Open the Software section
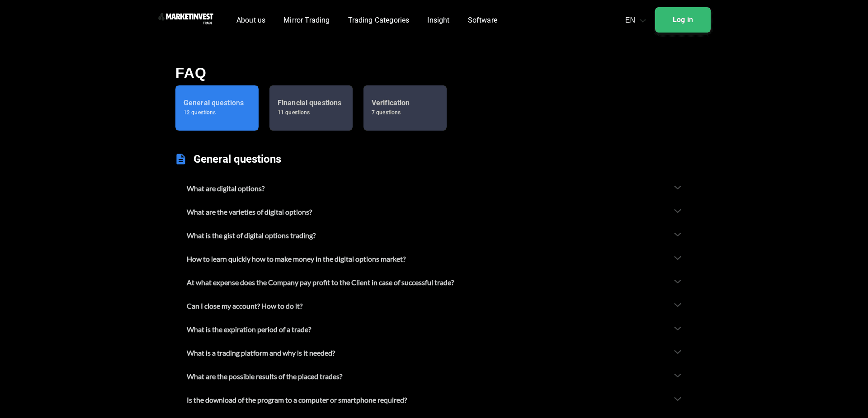 click(x=482, y=20)
